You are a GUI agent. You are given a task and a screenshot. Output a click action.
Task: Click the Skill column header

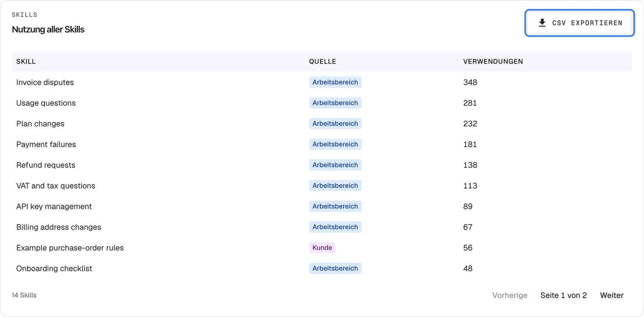26,62
